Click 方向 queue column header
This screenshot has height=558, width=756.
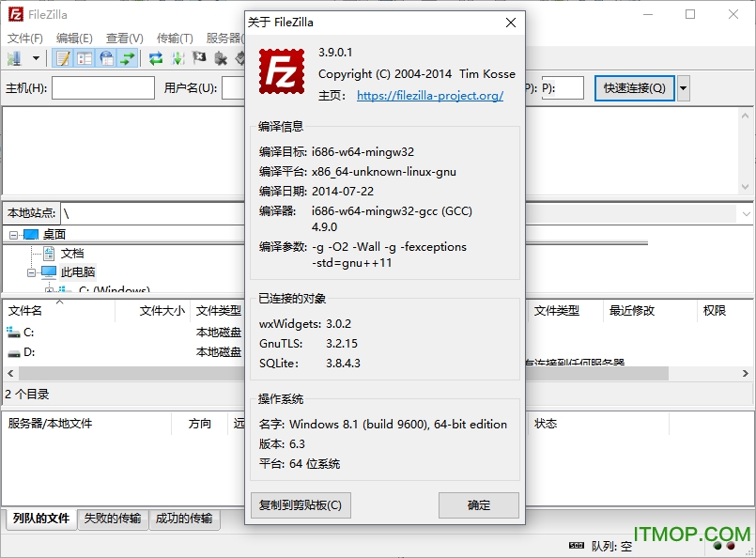pyautogui.click(x=200, y=424)
